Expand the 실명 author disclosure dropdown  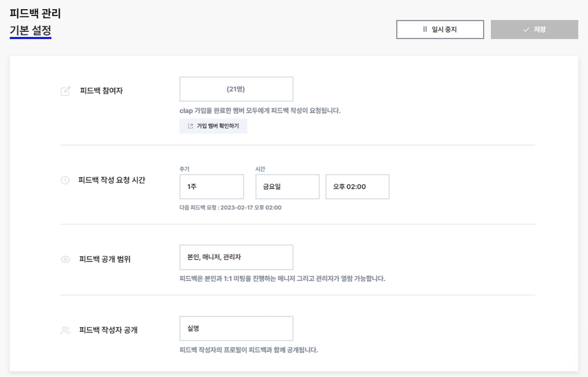236,328
